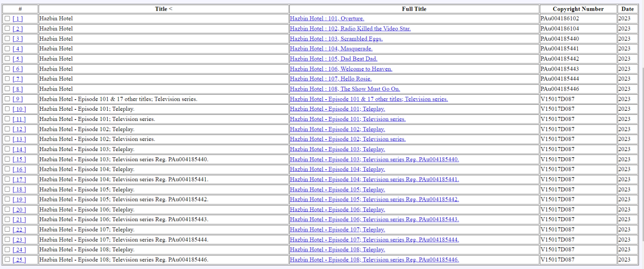
Task: View Hazbin Hotel : 104, Masquerade record
Action: (331, 49)
